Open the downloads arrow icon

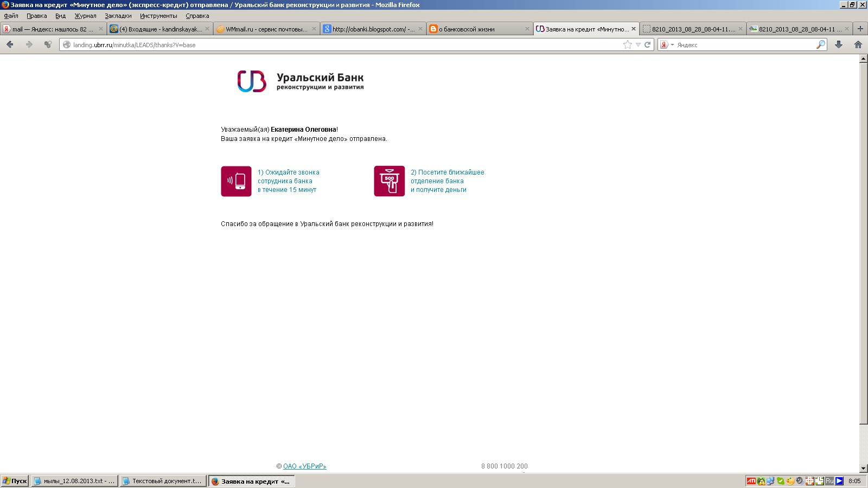coord(839,44)
